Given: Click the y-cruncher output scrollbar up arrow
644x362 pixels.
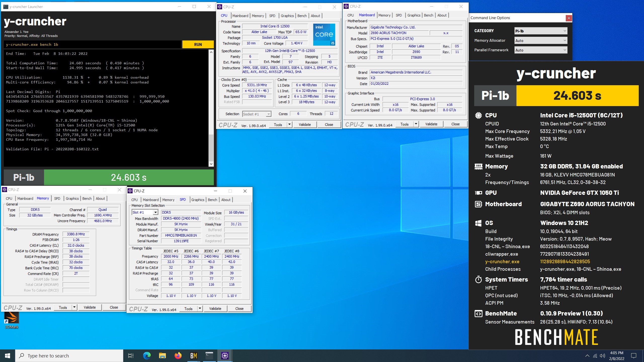Looking at the screenshot, I should click(211, 52).
